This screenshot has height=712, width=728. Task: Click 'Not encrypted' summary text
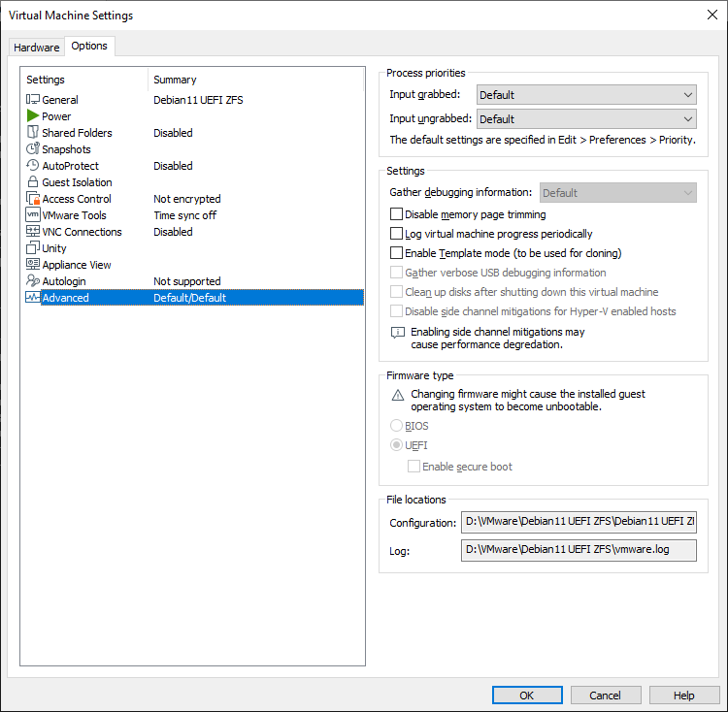pos(187,199)
